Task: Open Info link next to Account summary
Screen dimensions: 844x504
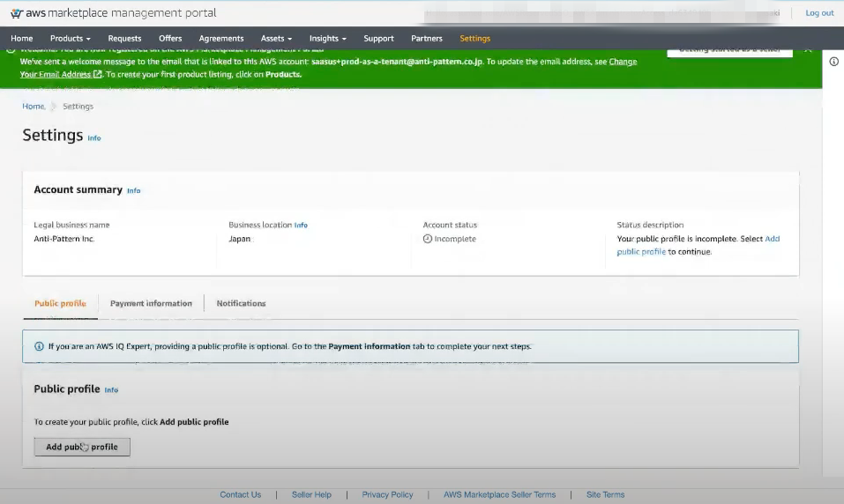Action: click(133, 190)
